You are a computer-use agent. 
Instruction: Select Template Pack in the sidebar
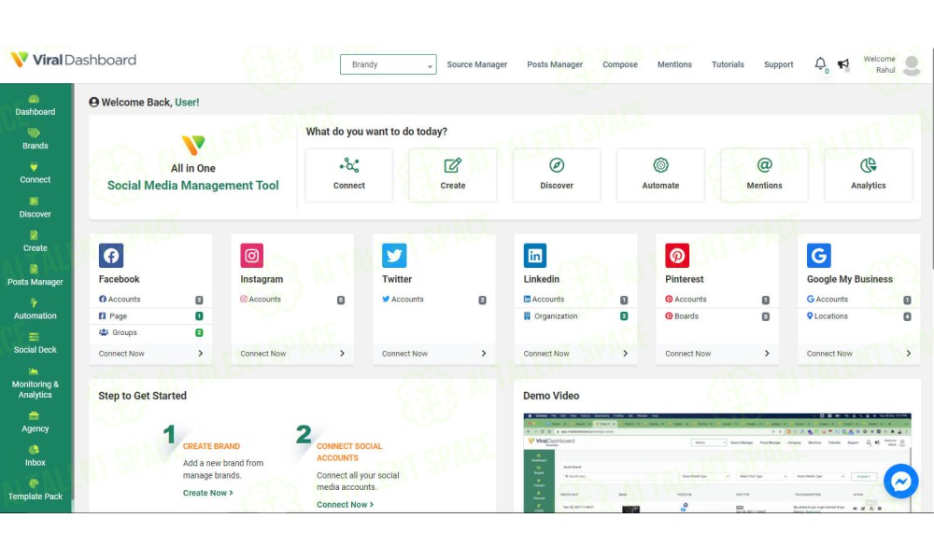pos(35,490)
